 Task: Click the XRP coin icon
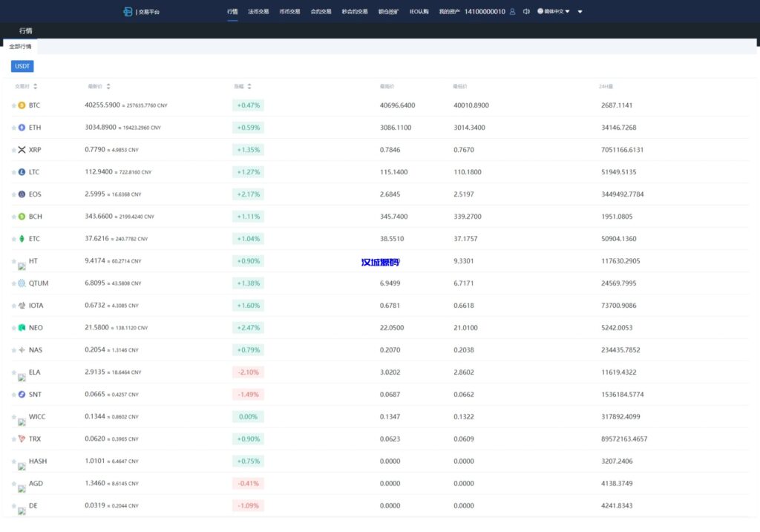(x=22, y=150)
